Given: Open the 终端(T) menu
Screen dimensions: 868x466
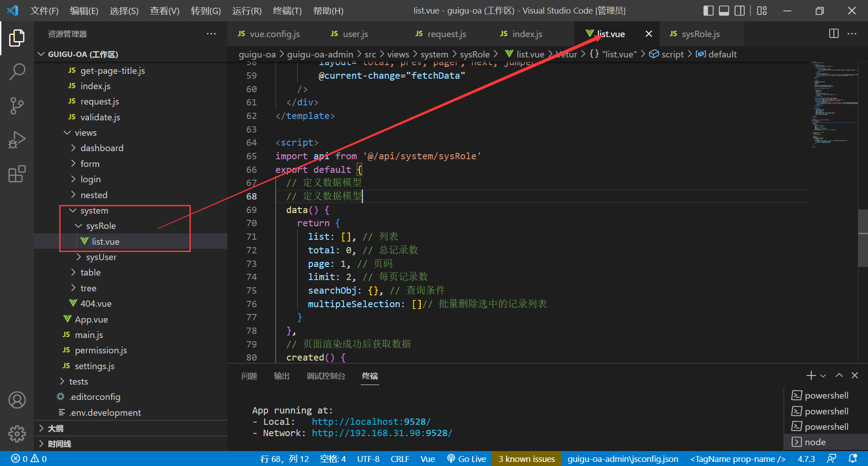Looking at the screenshot, I should 287,10.
